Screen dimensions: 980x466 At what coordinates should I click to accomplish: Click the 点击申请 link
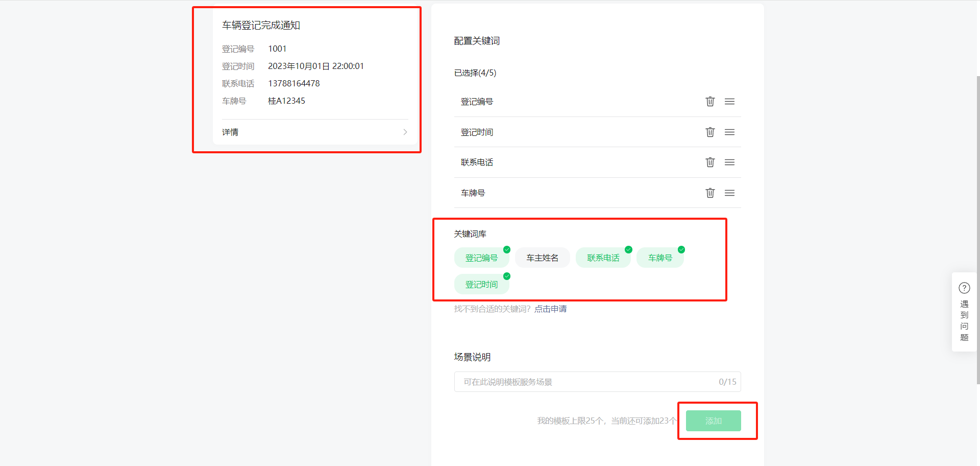click(x=550, y=309)
